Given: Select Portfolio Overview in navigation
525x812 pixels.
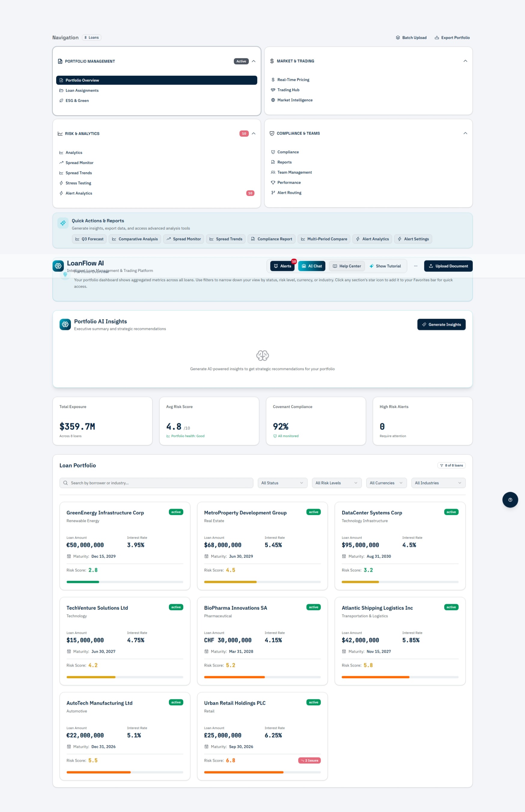Looking at the screenshot, I should [x=157, y=80].
